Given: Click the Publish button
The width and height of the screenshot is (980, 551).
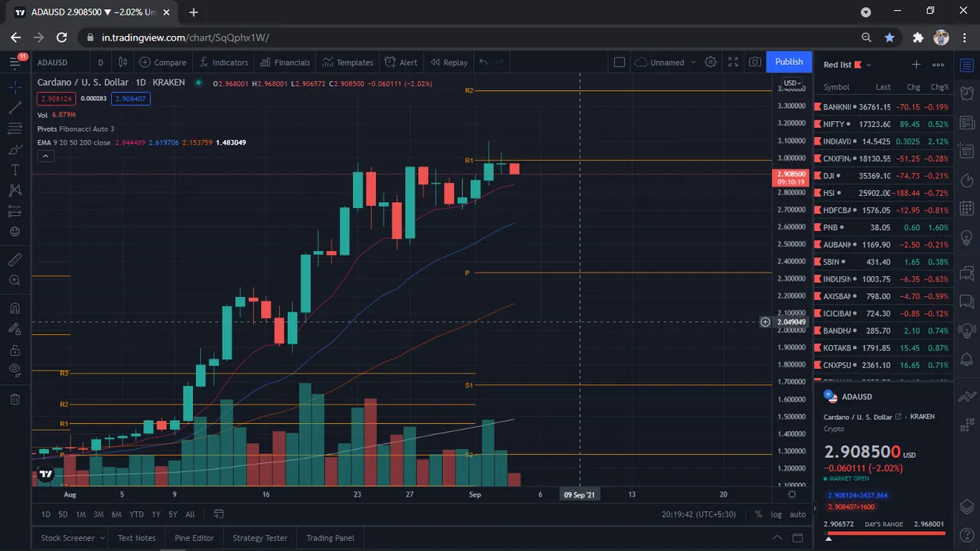Looking at the screenshot, I should [x=789, y=62].
